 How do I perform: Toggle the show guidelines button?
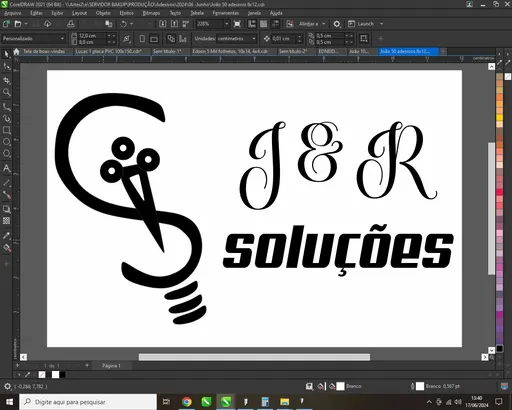click(275, 24)
